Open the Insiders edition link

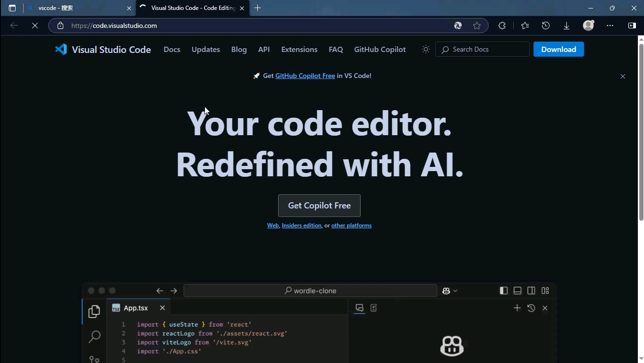tap(301, 225)
